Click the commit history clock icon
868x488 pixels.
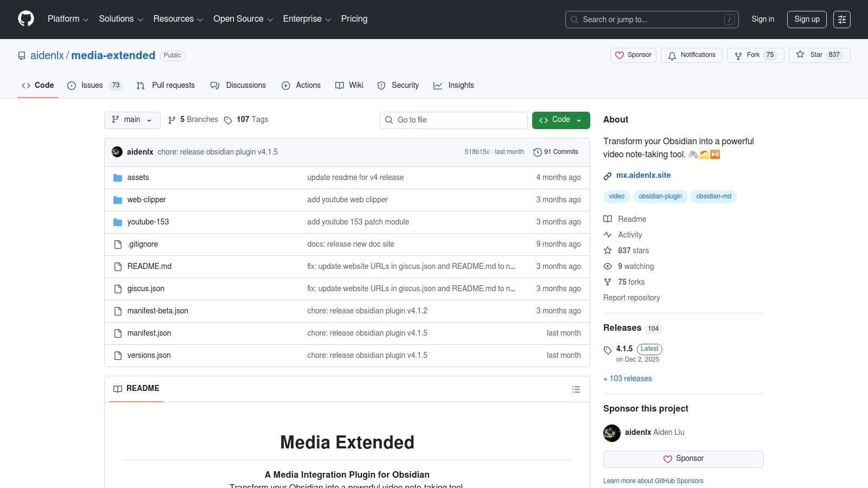tap(537, 152)
